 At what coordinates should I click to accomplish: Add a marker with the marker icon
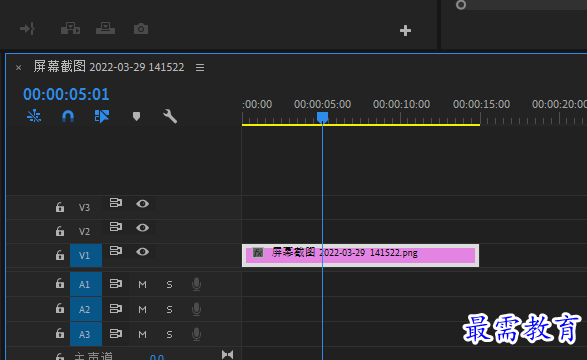pos(136,116)
